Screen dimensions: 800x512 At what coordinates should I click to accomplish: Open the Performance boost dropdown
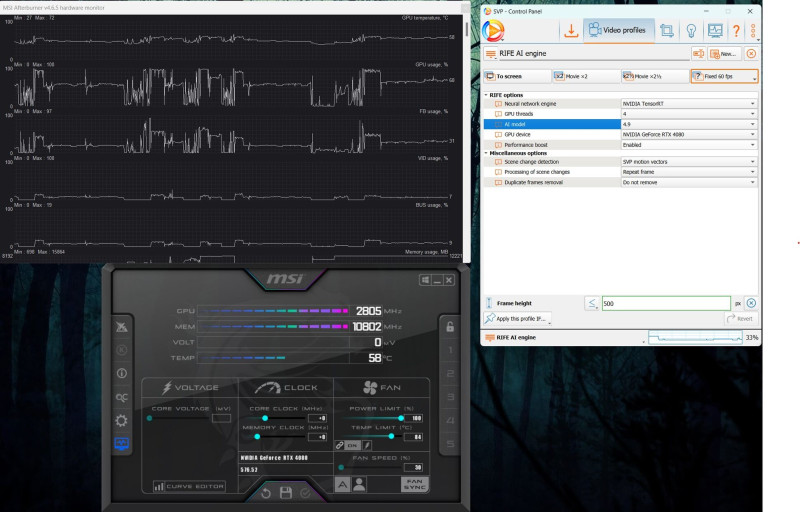[688, 145]
